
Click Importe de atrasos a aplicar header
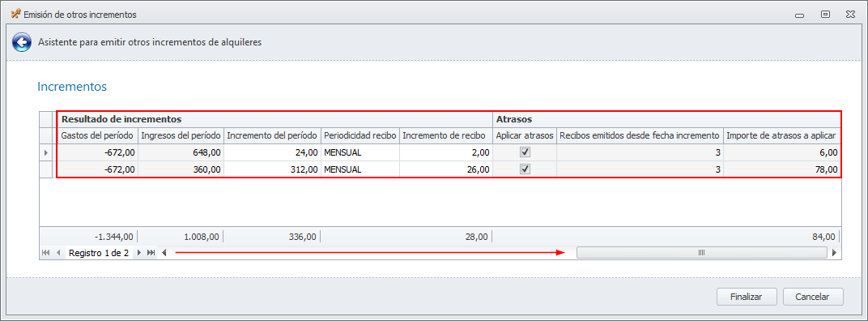781,135
